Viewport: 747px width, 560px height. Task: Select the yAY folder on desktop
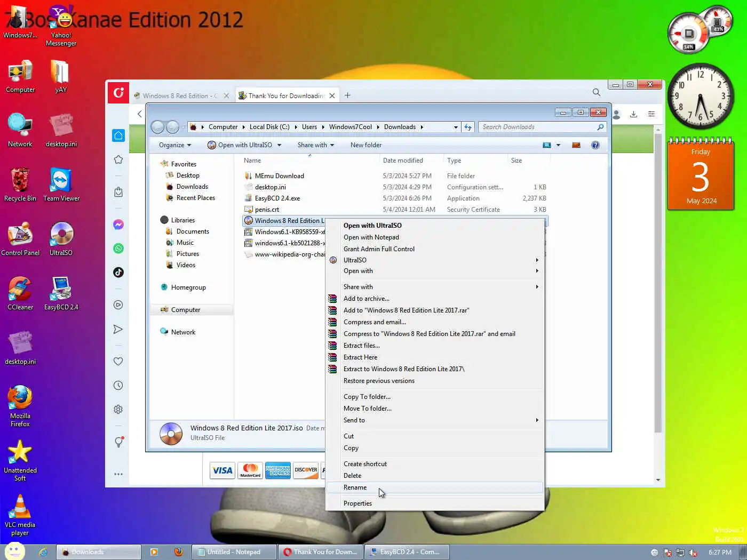click(x=61, y=76)
